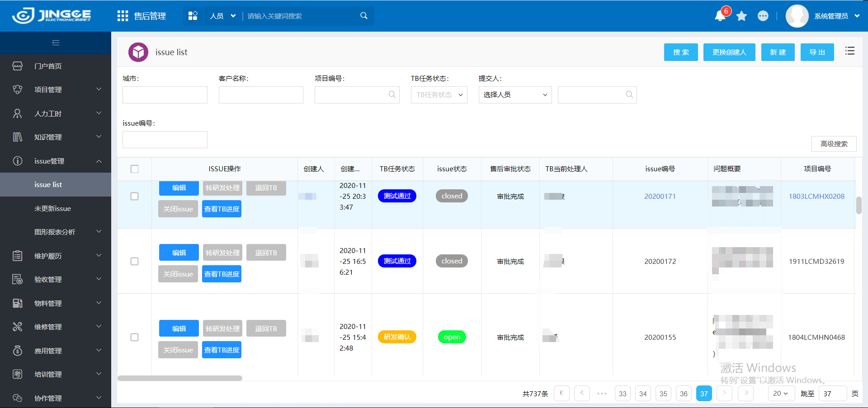The height and width of the screenshot is (408, 868).
Task: Open the 人员 search category dropdown
Action: pos(223,16)
